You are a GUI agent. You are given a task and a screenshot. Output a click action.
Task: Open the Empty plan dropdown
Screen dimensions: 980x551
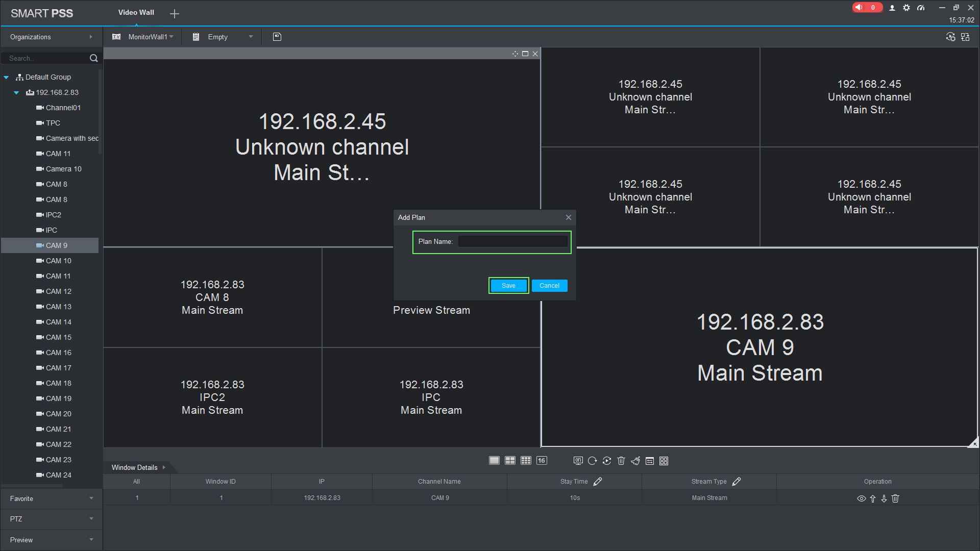(250, 37)
